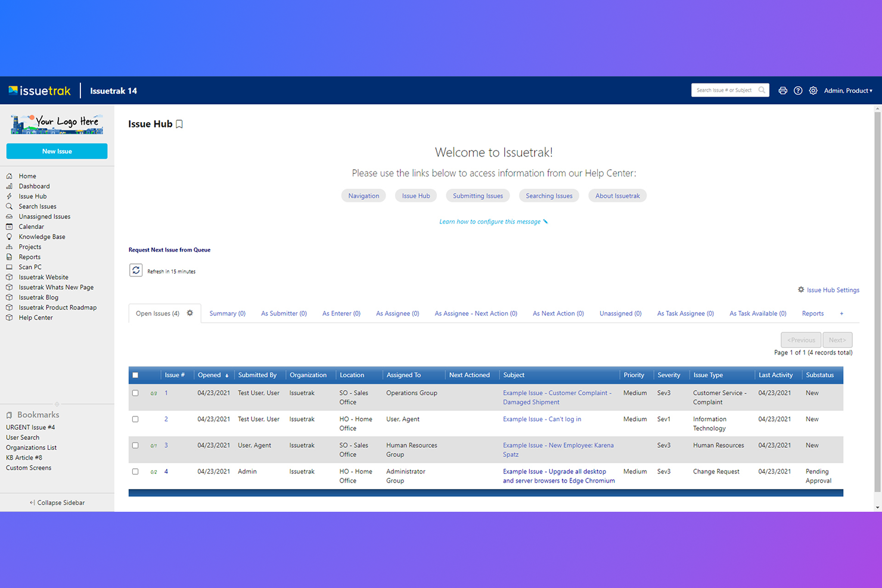Sort by the Opened column arrow
Viewport: 882px width, 588px height.
pyautogui.click(x=227, y=375)
